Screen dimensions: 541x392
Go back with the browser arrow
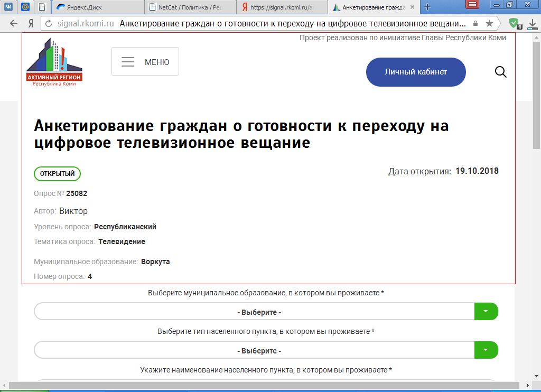coord(14,23)
